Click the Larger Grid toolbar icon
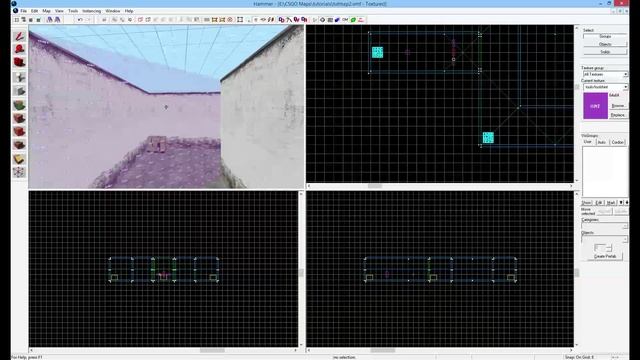This screenshot has width=640, height=360. coord(38,20)
